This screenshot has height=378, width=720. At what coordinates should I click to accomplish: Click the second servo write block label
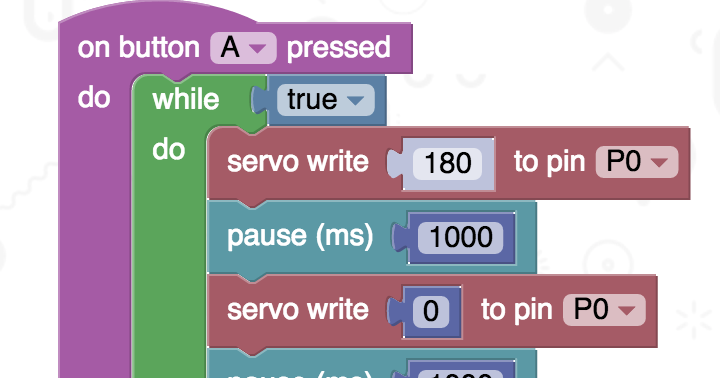click(298, 310)
